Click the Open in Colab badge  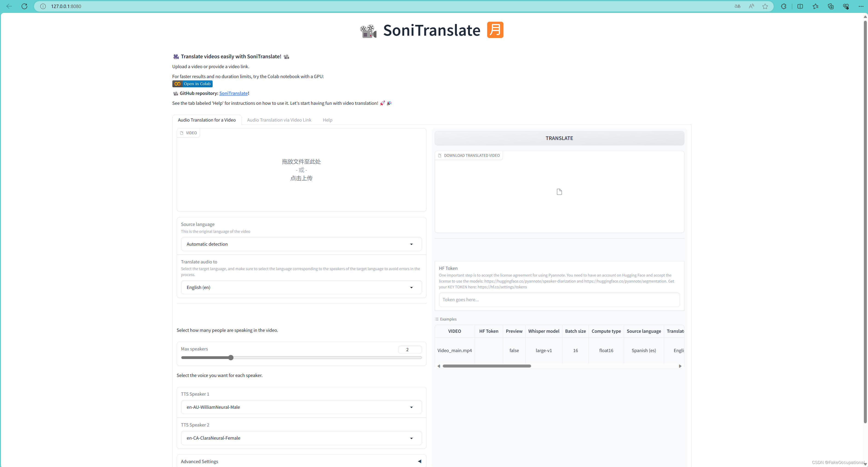pyautogui.click(x=192, y=84)
